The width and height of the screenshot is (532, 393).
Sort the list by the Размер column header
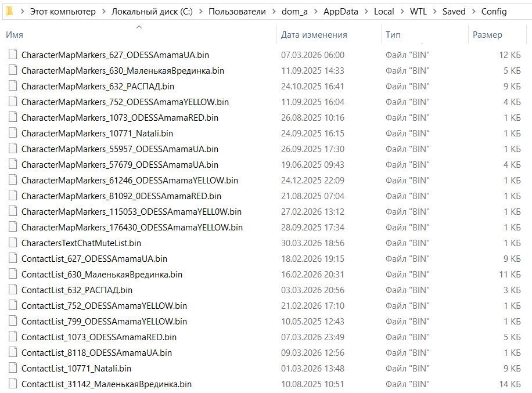coord(487,35)
